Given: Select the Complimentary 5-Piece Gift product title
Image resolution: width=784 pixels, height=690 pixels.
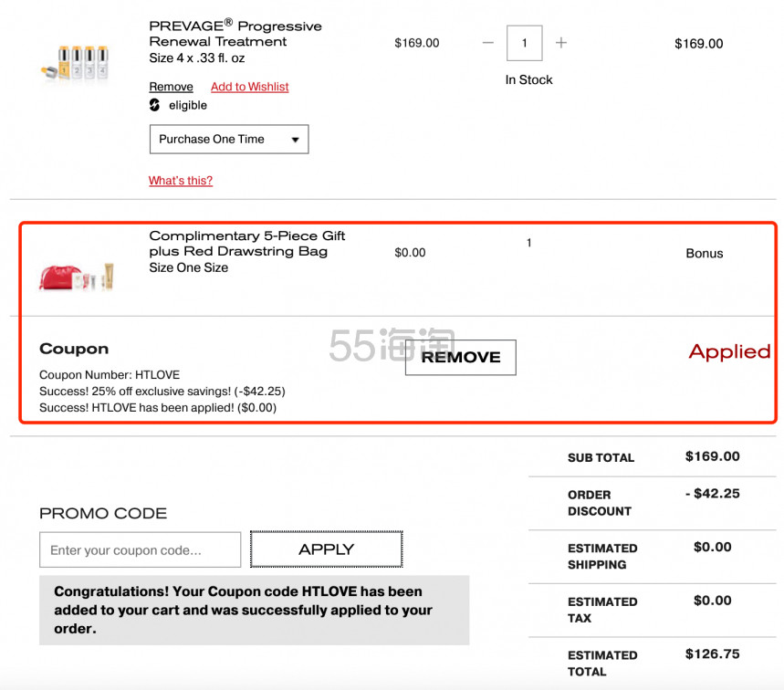Looking at the screenshot, I should click(x=247, y=244).
